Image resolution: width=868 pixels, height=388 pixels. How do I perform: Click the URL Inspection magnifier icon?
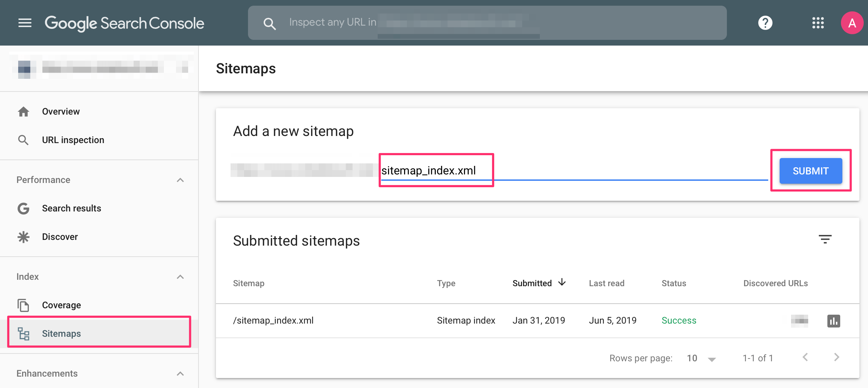point(23,140)
